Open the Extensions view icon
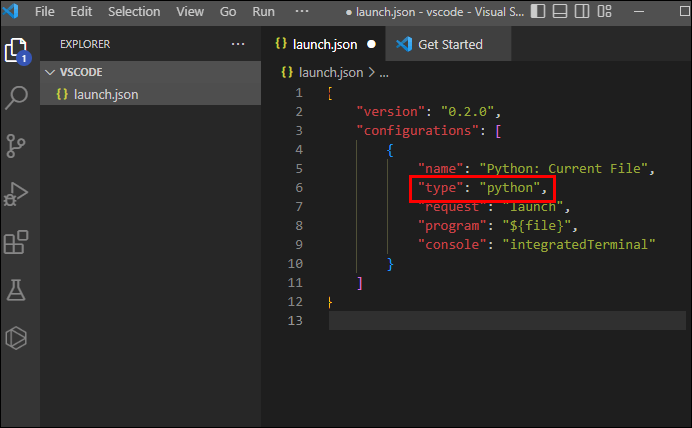Screen dimensions: 692x428 [16, 242]
